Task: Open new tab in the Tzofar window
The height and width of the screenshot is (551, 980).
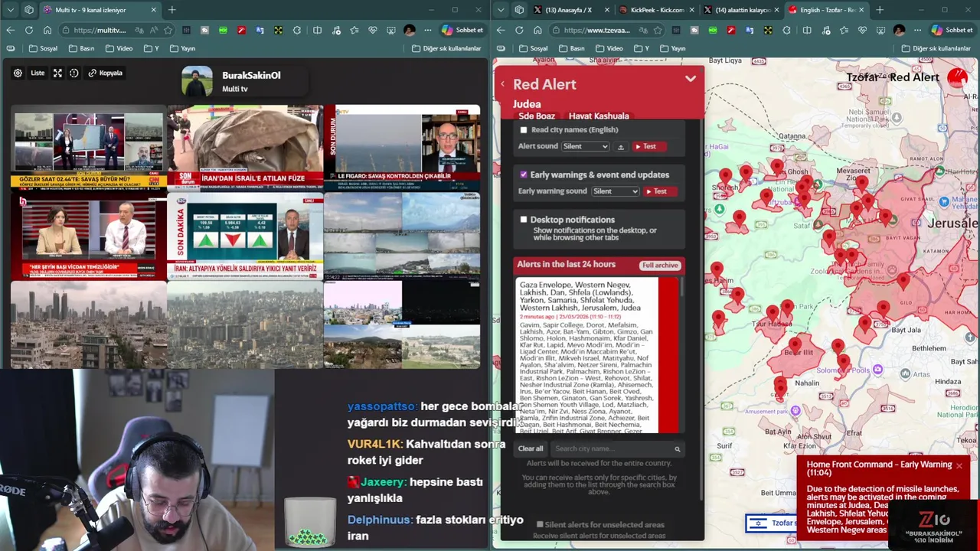Action: 880,10
